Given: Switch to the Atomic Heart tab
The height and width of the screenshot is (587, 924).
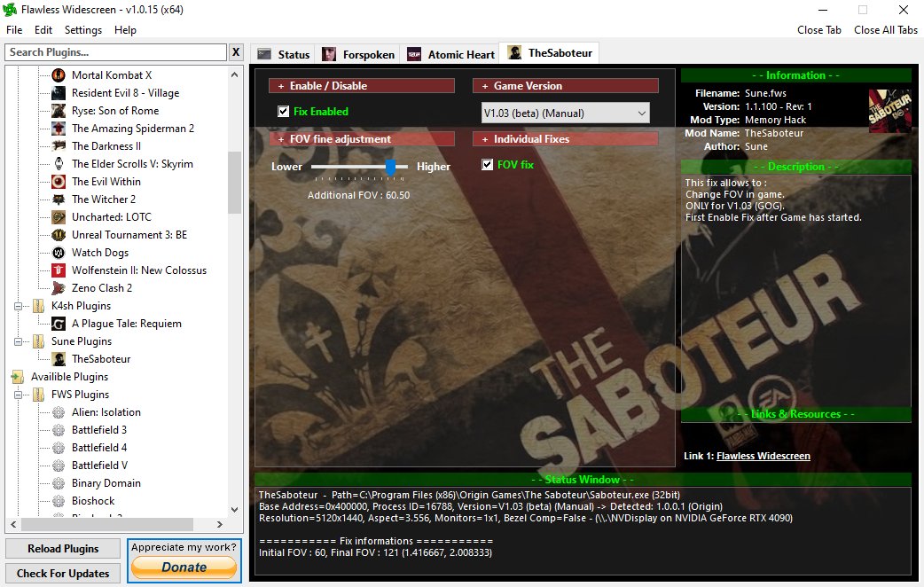Looking at the screenshot, I should coord(450,54).
